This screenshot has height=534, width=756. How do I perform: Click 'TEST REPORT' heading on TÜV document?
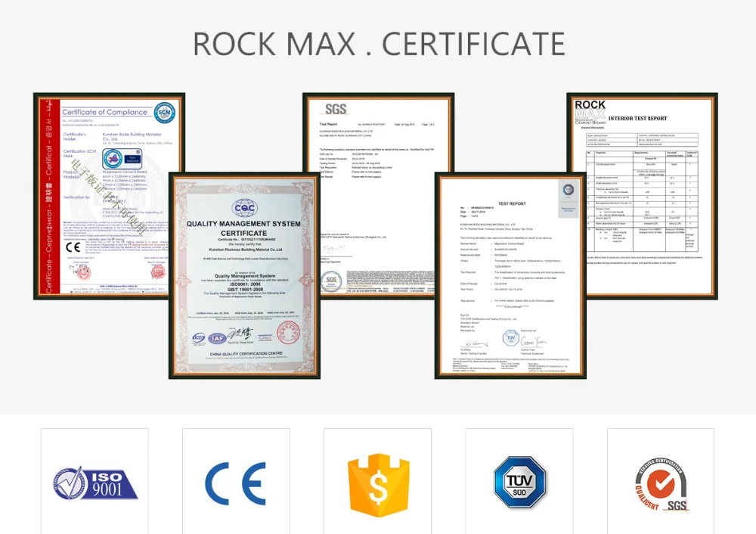tap(512, 203)
